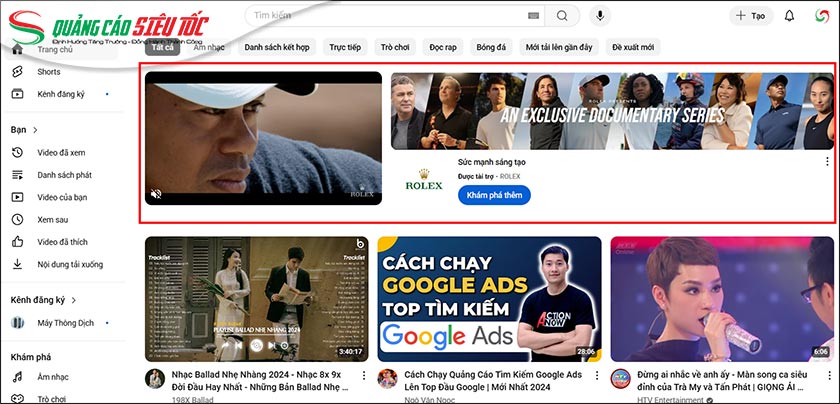Click the Trò chơi gaming sidebar icon
840x404 pixels.
pos(17,399)
